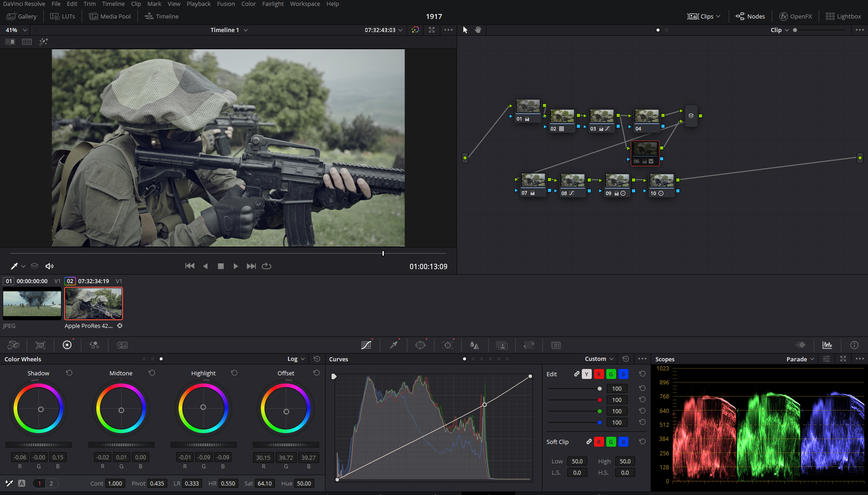Image resolution: width=868 pixels, height=495 pixels.
Task: Click the luminance curve intensity slider handle
Action: coord(599,388)
